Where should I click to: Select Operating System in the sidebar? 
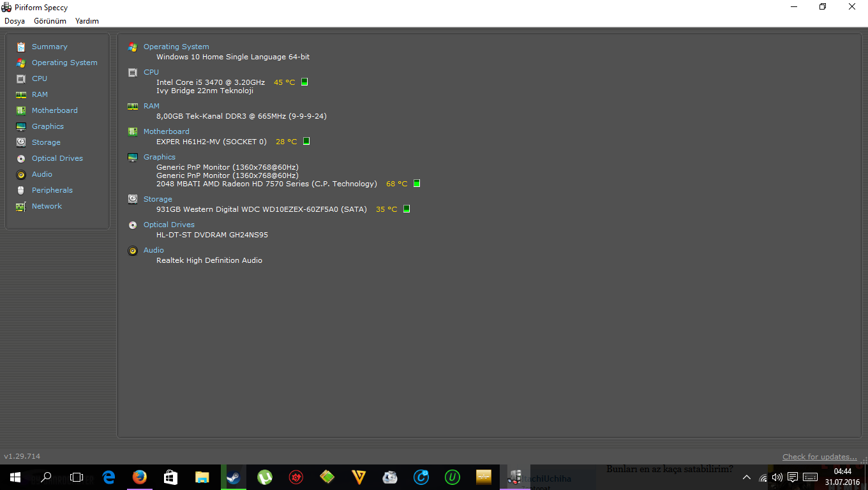64,63
